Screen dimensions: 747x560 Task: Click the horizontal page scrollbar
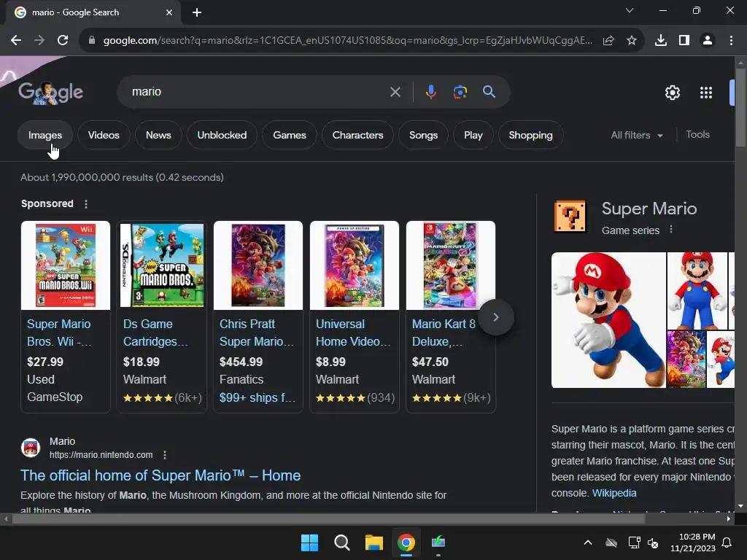[x=329, y=519]
